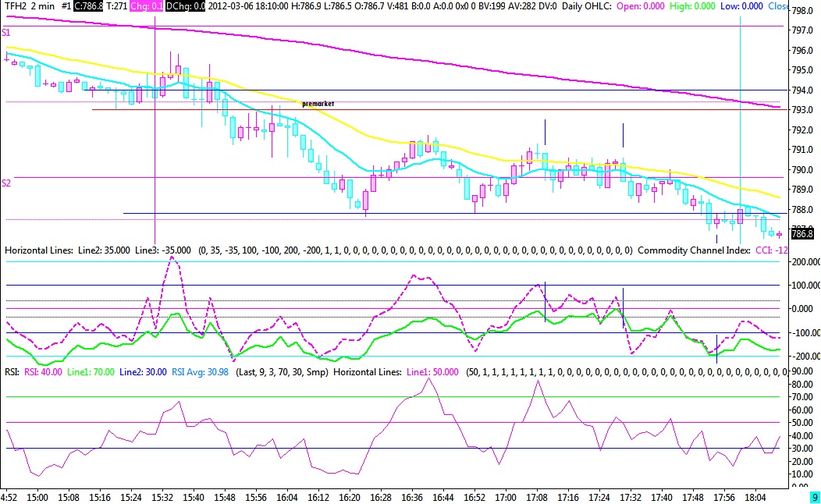
Task: Click the 790.0 price axis label
Action: (x=801, y=169)
